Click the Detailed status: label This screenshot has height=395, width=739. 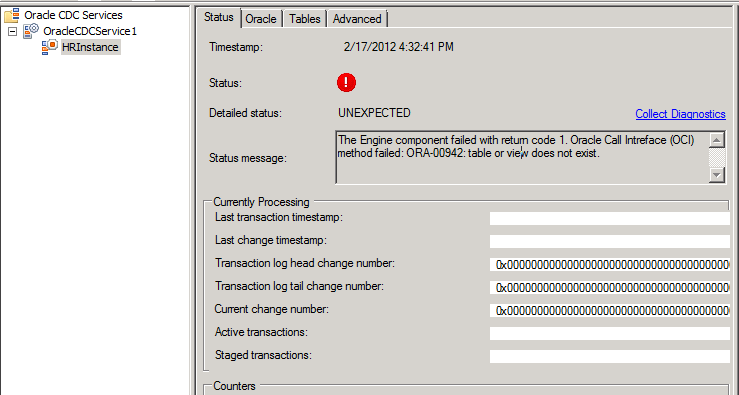pos(245,114)
